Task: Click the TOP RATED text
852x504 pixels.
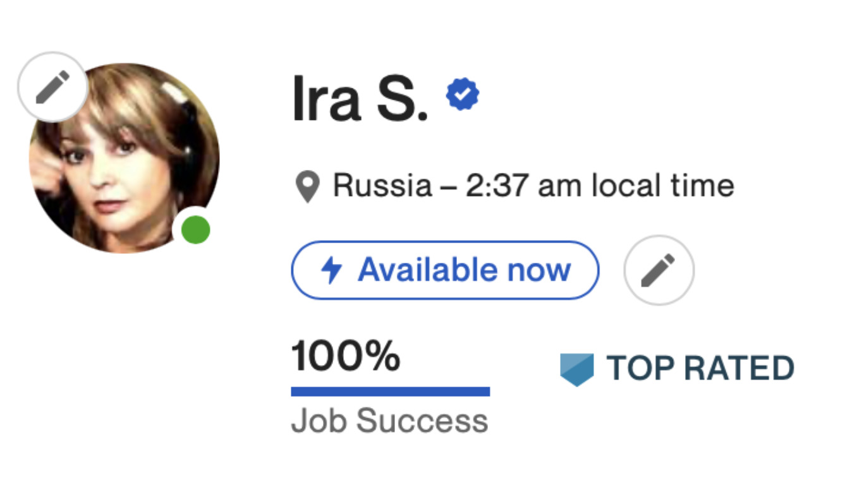Action: (x=700, y=369)
